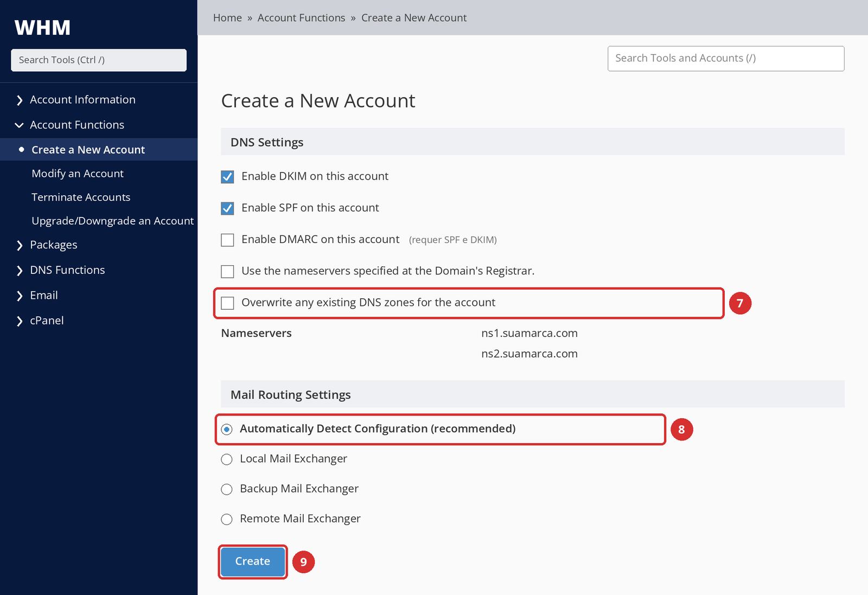The width and height of the screenshot is (868, 595).
Task: Uncheck Enable DKIM on this account
Action: coord(227,177)
